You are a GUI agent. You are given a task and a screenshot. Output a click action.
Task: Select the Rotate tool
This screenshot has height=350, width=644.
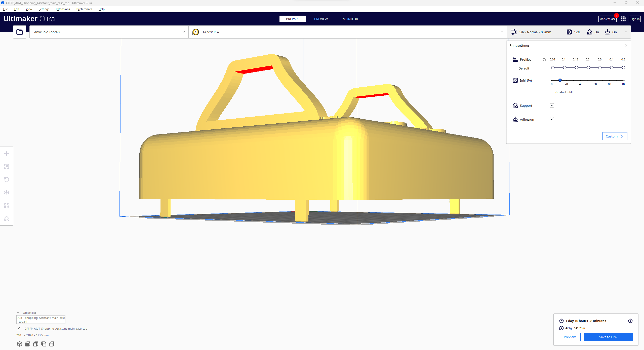tap(6, 179)
